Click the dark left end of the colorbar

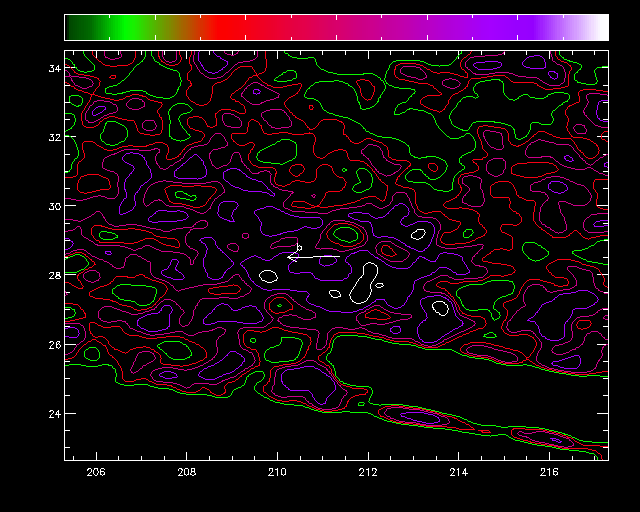point(72,27)
